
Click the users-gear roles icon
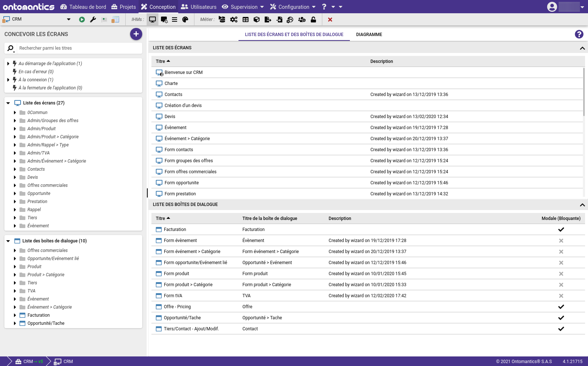(302, 19)
